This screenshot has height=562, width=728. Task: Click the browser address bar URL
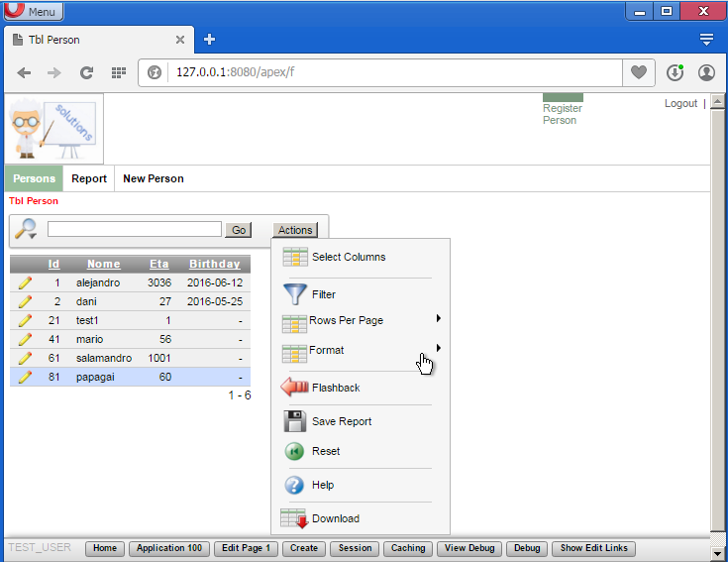coord(236,72)
